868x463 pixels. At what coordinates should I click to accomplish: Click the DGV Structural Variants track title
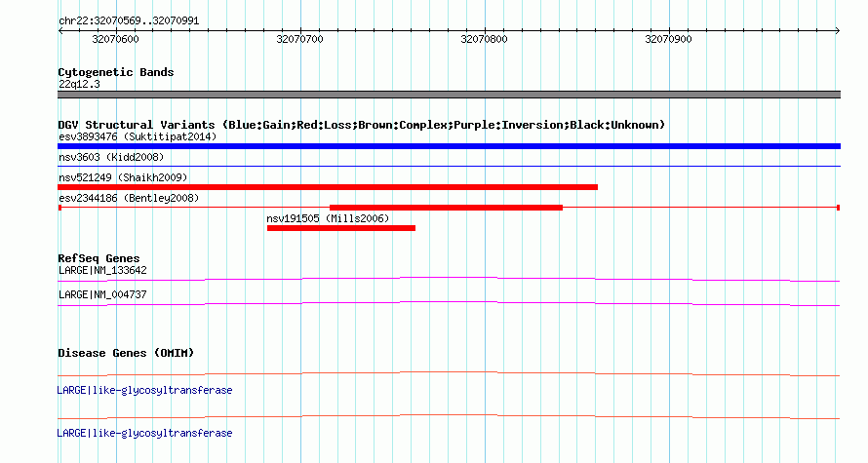coord(362,125)
